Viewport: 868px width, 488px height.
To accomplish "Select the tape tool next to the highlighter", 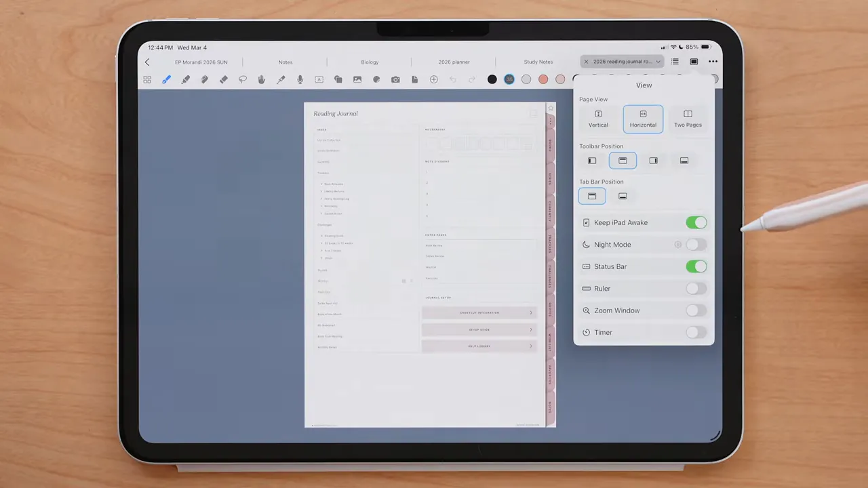I will 204,79.
